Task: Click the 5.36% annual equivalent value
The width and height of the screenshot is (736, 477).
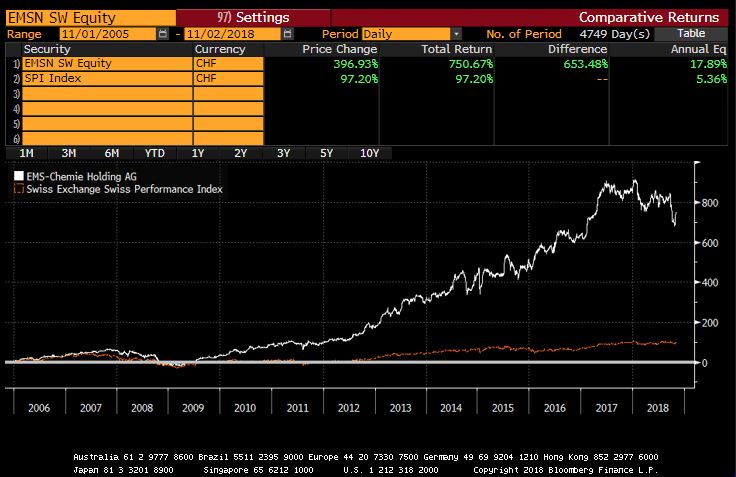Action: 712,79
